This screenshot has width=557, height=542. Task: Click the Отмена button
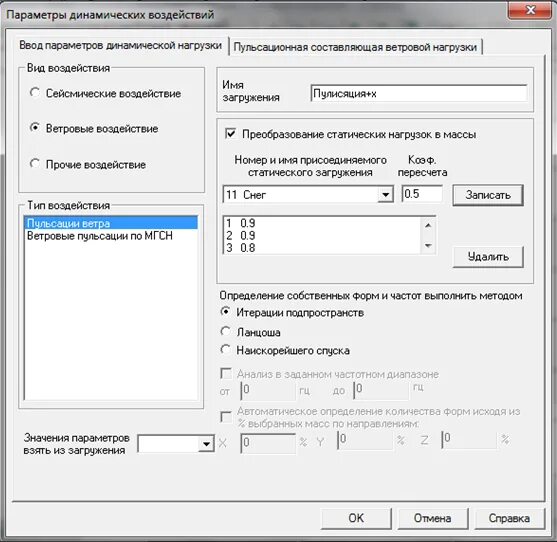(433, 518)
